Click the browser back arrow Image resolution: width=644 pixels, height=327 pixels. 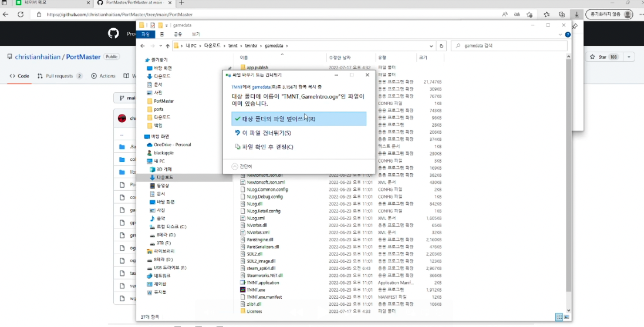pos(6,14)
